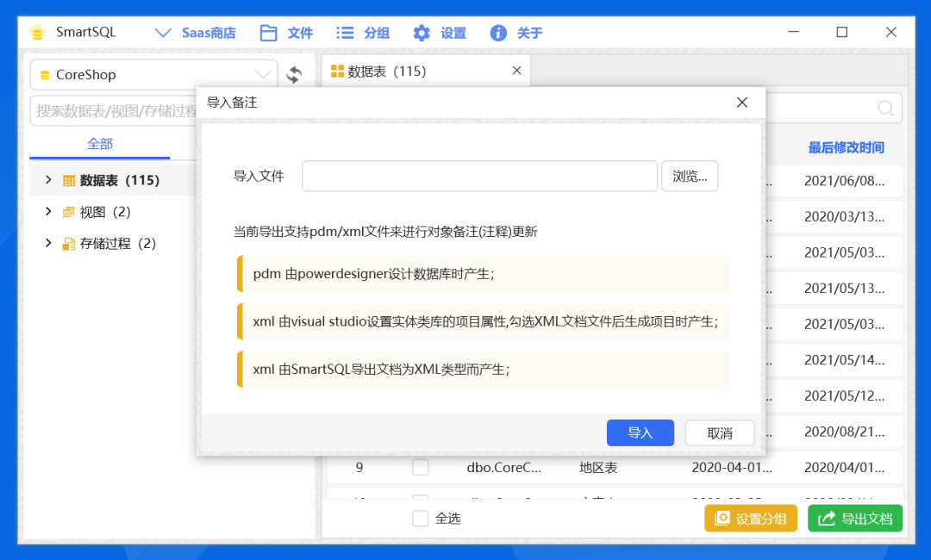Click the 导入文件 path input field
Image resolution: width=931 pixels, height=560 pixels.
tap(480, 177)
